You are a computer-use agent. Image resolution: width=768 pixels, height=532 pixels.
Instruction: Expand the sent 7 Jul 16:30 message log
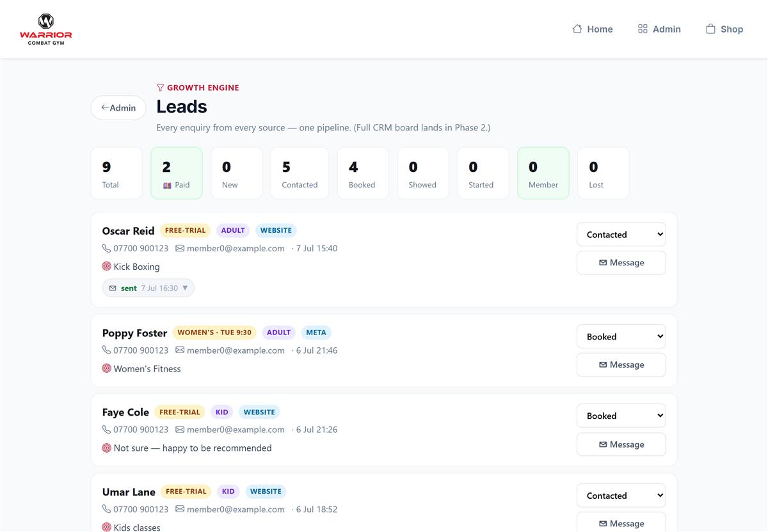[148, 288]
